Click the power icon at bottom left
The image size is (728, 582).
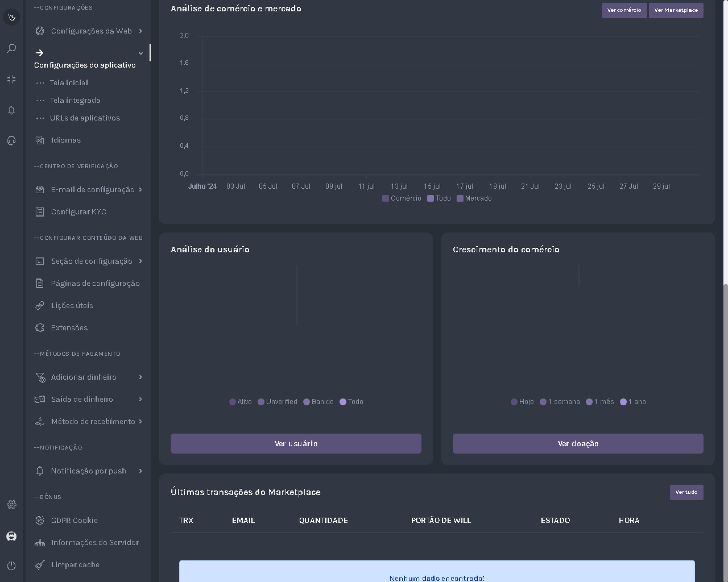click(x=11, y=565)
